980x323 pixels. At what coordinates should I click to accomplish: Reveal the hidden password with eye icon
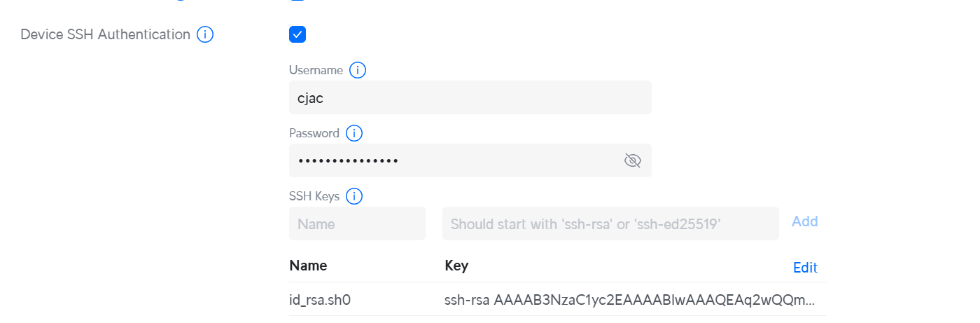tap(632, 161)
